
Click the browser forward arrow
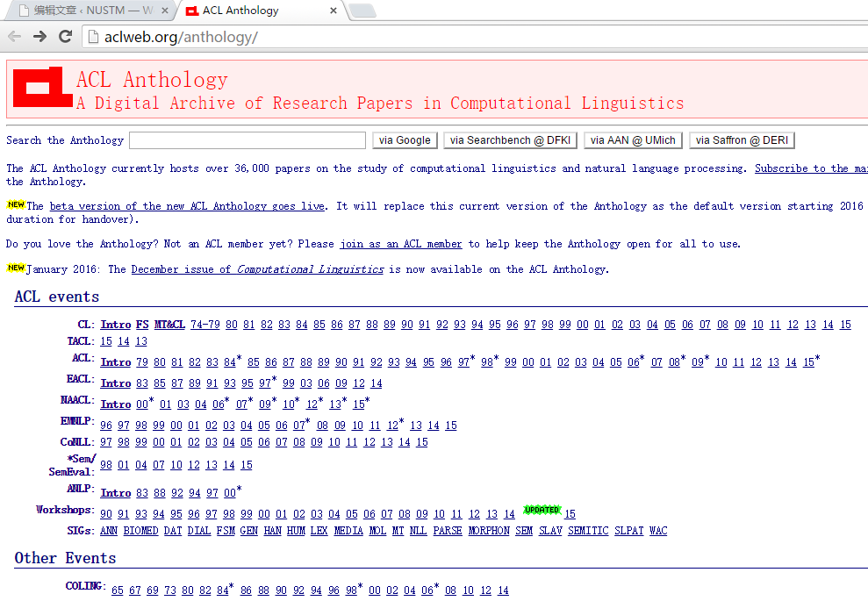[x=39, y=37]
